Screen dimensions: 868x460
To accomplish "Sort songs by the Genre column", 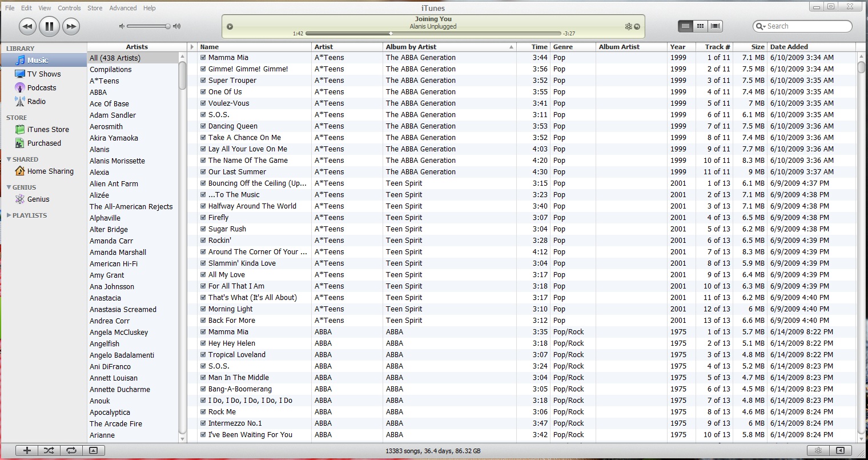I will pos(573,47).
